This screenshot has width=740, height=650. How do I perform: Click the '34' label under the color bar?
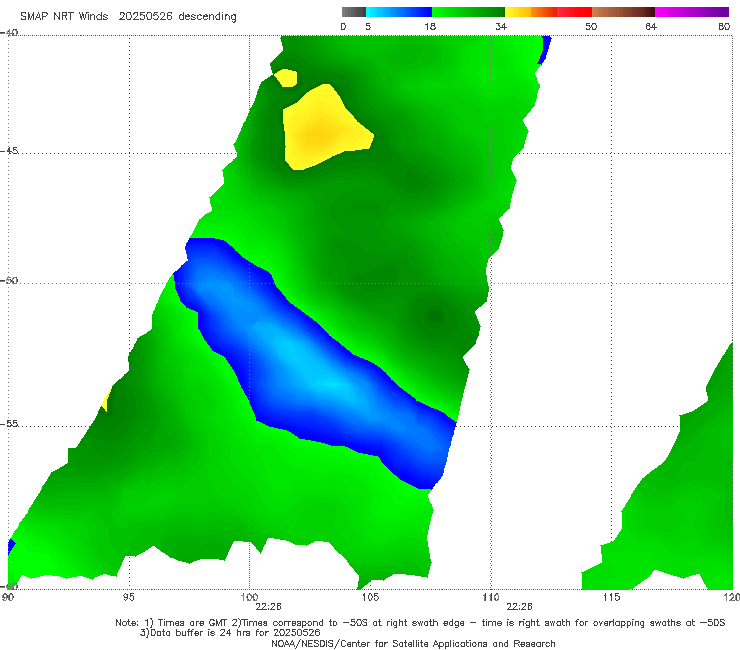click(501, 27)
